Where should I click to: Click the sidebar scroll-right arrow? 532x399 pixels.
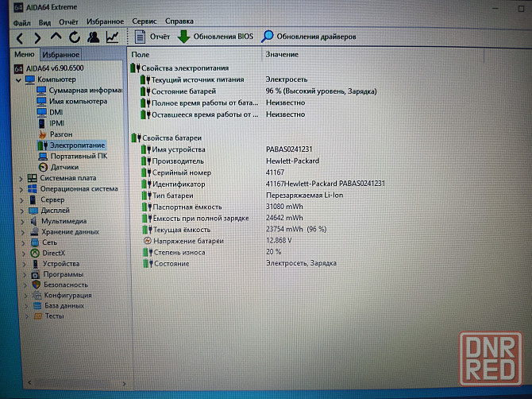[124, 384]
